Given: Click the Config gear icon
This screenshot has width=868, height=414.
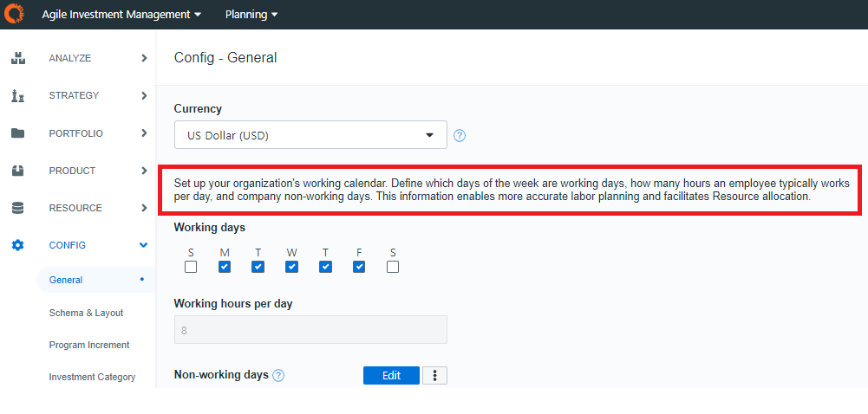Looking at the screenshot, I should [17, 245].
